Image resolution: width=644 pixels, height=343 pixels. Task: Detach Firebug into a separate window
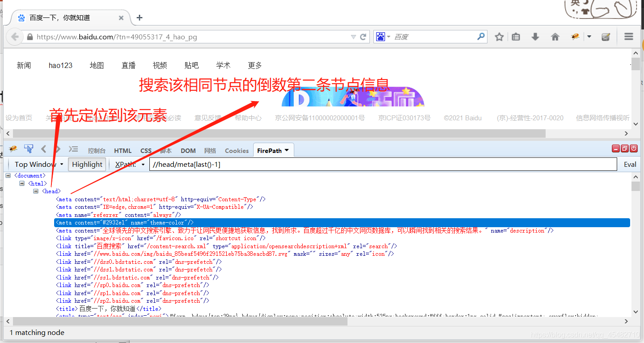[625, 149]
